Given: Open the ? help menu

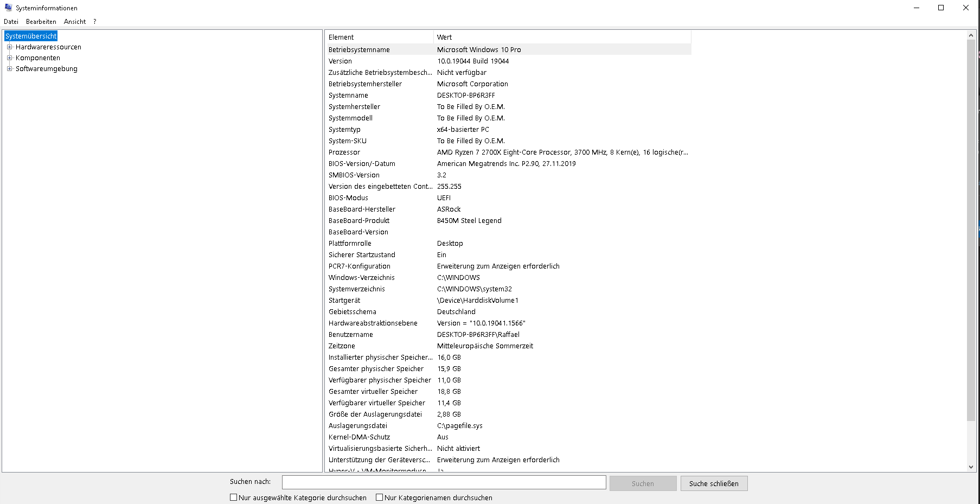Looking at the screenshot, I should 95,22.
